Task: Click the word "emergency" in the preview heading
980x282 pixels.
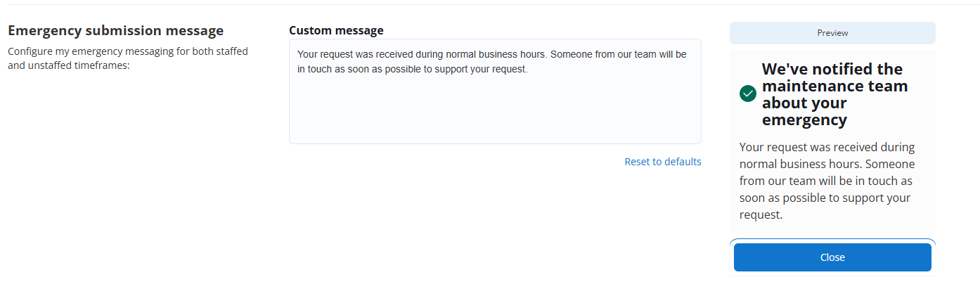Action: click(x=804, y=120)
